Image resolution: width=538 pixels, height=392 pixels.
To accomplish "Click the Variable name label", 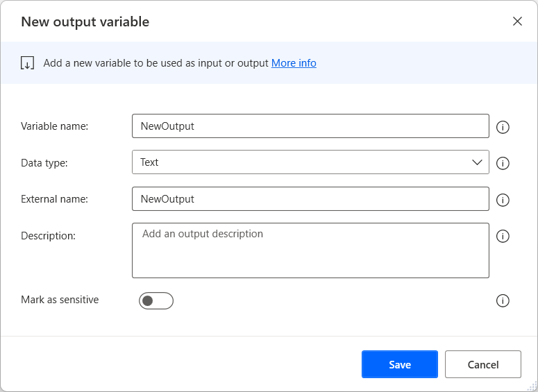I will click(x=55, y=126).
